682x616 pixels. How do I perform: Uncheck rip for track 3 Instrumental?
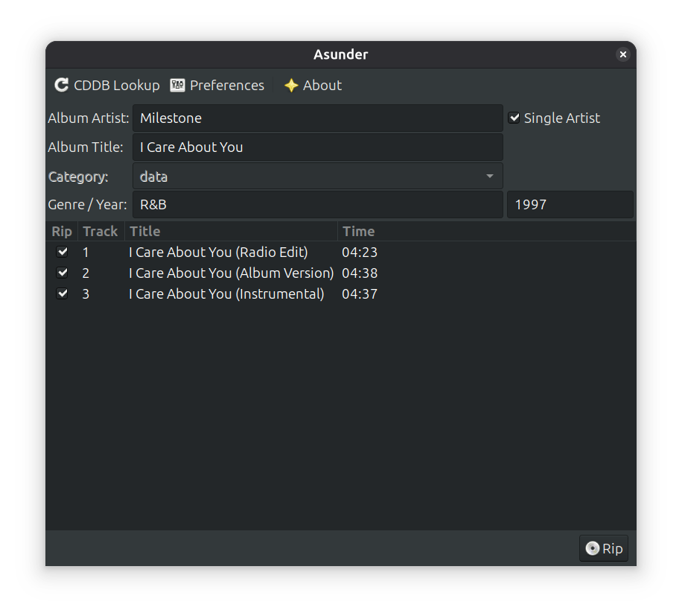tap(63, 293)
